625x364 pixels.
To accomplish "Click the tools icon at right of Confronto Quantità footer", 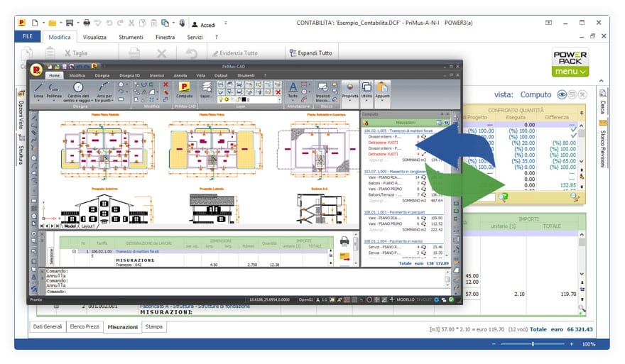I will click(575, 197).
